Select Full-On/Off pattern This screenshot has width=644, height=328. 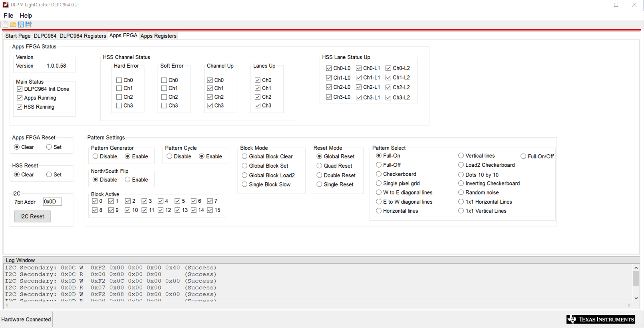pos(523,156)
